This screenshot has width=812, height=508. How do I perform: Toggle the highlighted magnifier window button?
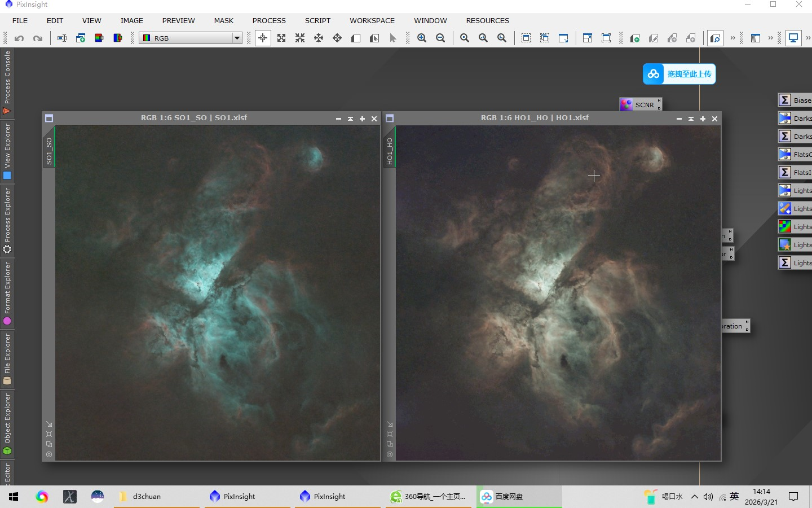pyautogui.click(x=715, y=38)
